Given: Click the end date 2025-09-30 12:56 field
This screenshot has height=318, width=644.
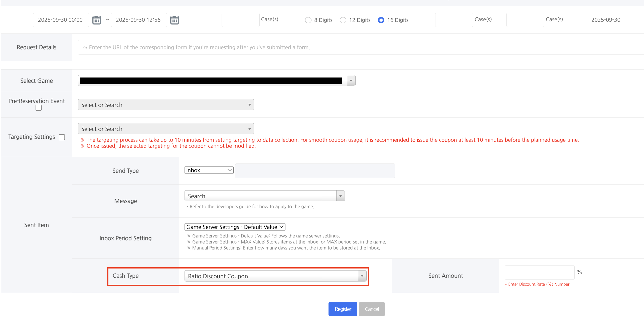Looking at the screenshot, I should pyautogui.click(x=138, y=20).
